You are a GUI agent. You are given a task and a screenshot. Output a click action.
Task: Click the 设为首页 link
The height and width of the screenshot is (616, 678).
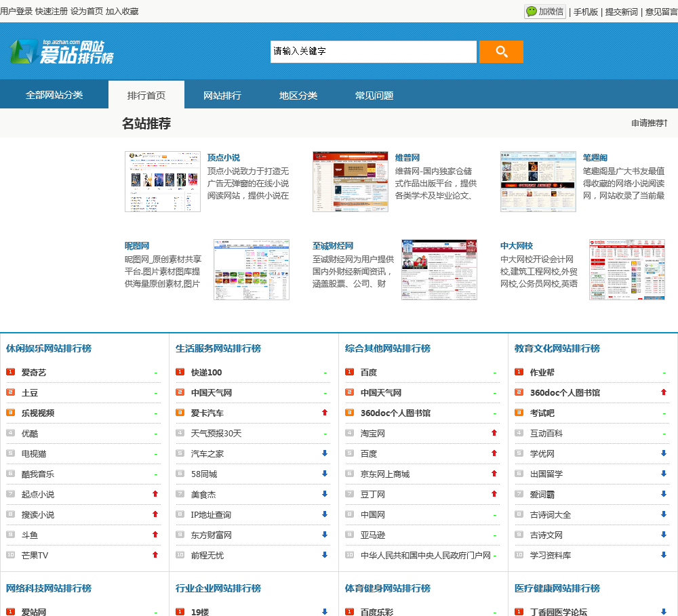coord(87,12)
